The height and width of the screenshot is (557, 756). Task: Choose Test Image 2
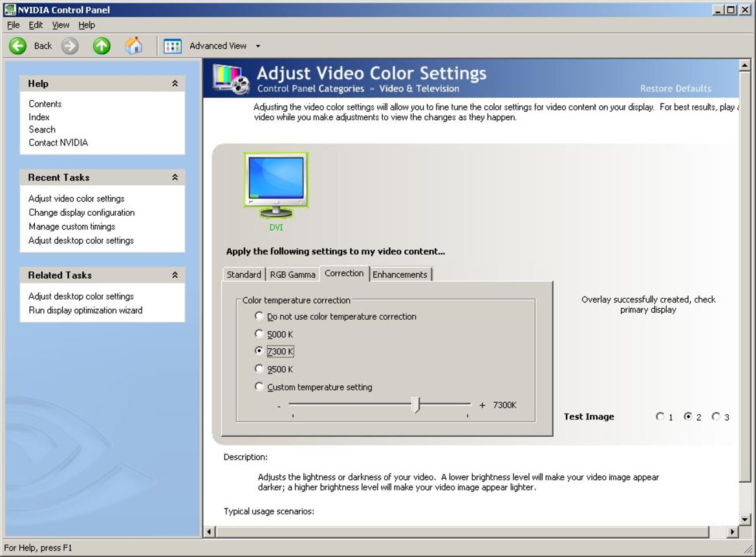click(x=688, y=416)
